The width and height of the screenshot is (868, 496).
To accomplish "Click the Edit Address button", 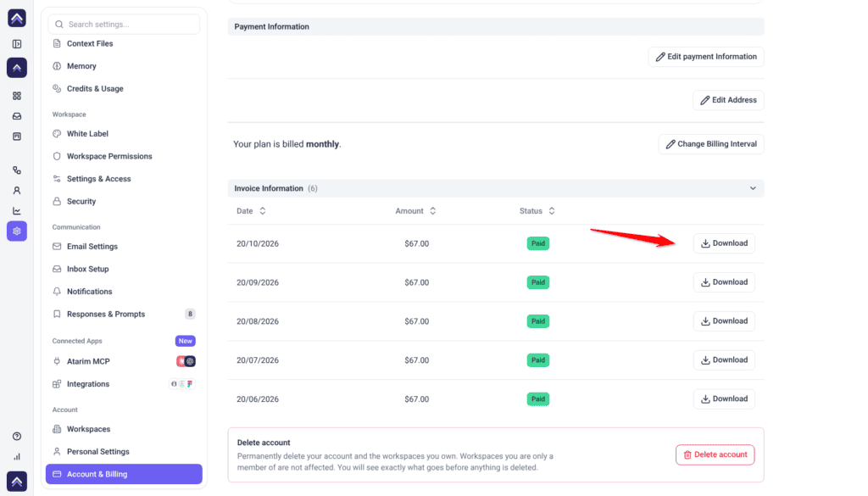I will point(728,100).
